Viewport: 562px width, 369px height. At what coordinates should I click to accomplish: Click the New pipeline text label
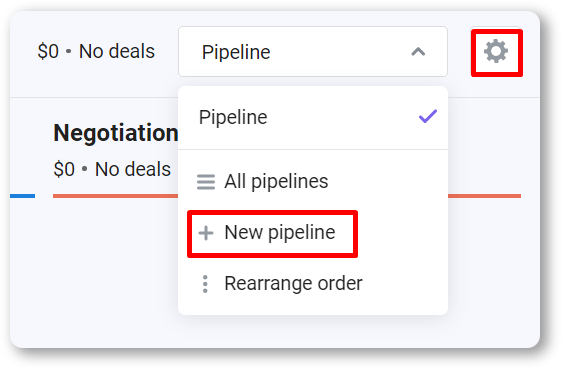(280, 233)
